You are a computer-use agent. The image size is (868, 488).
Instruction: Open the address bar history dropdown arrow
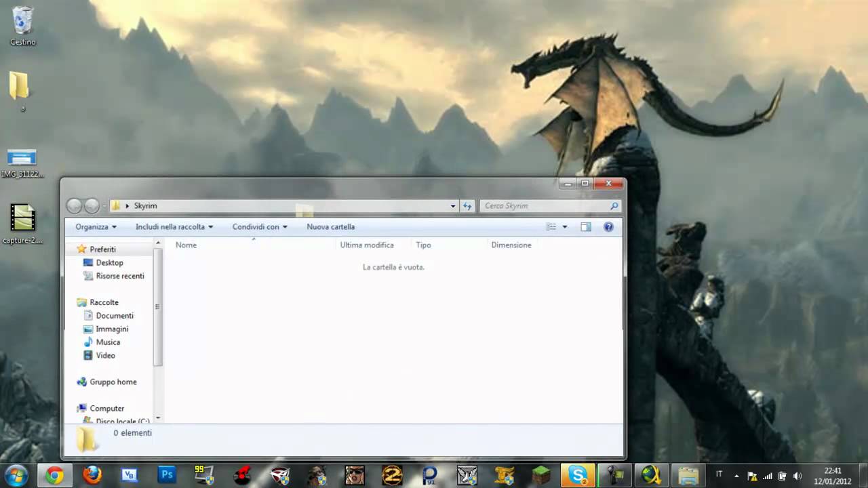pos(453,206)
